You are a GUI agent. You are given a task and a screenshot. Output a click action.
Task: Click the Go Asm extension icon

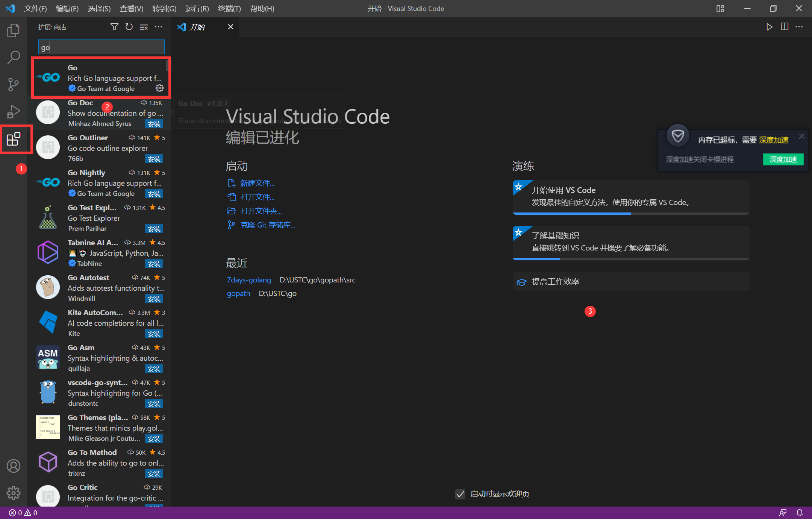tap(48, 357)
